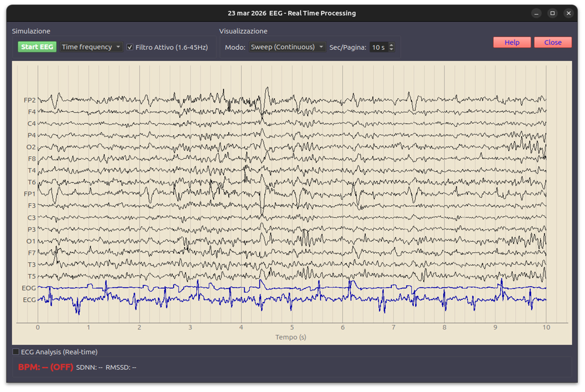Click the window title EEG - Real Time Processing
585x392 pixels.
312,13
